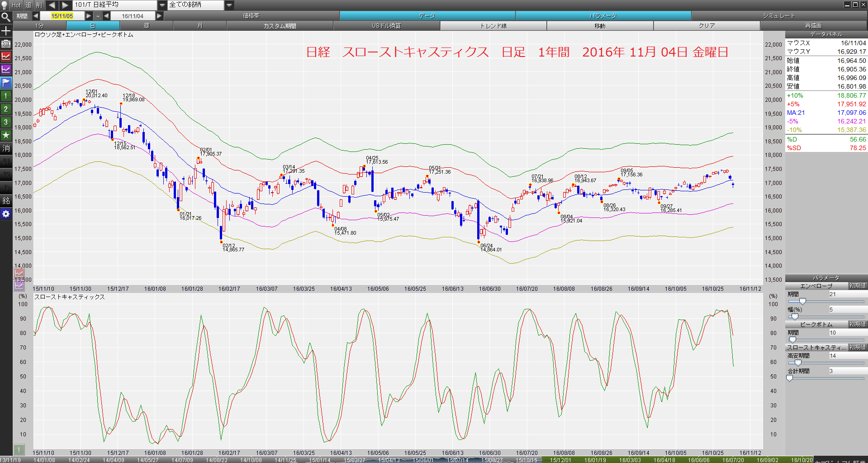Click the 消 sidebar icon

[x=6, y=148]
